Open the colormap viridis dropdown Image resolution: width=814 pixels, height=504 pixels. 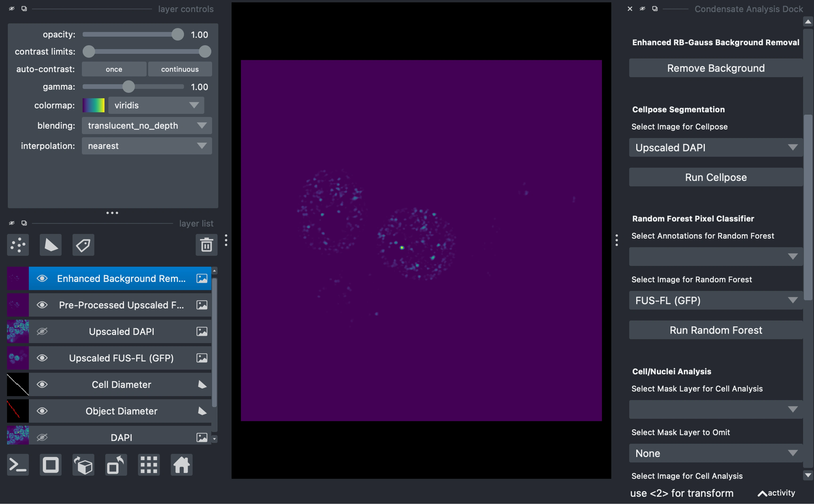click(x=156, y=105)
